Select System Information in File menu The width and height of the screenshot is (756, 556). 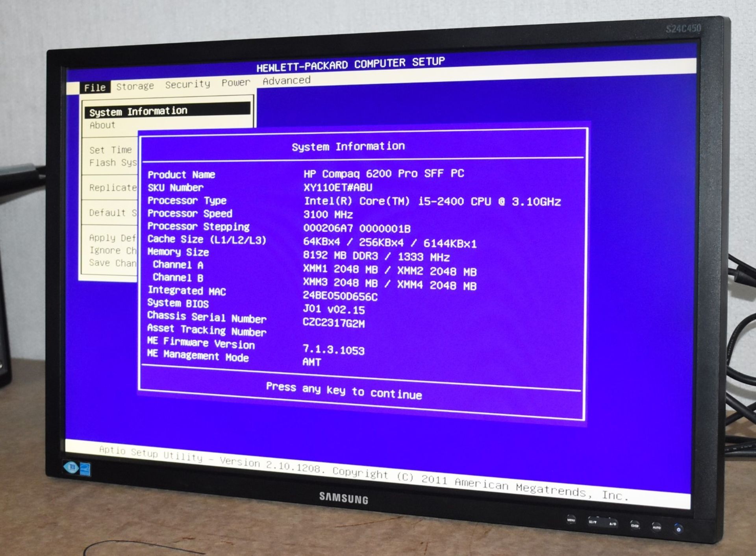coord(167,111)
